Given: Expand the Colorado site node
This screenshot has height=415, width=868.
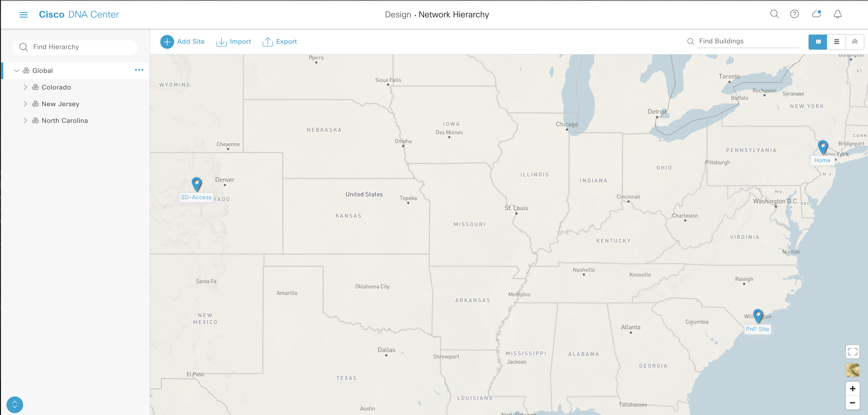Looking at the screenshot, I should (x=25, y=87).
